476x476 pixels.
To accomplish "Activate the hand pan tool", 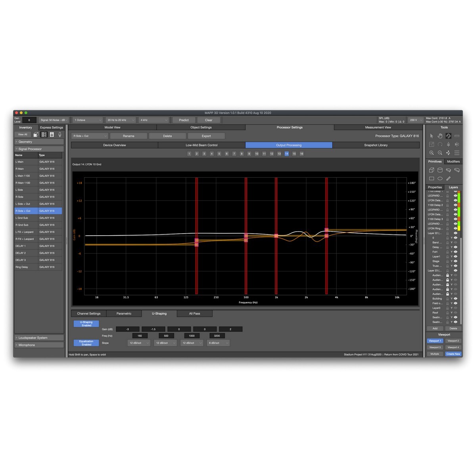I will coord(440,136).
